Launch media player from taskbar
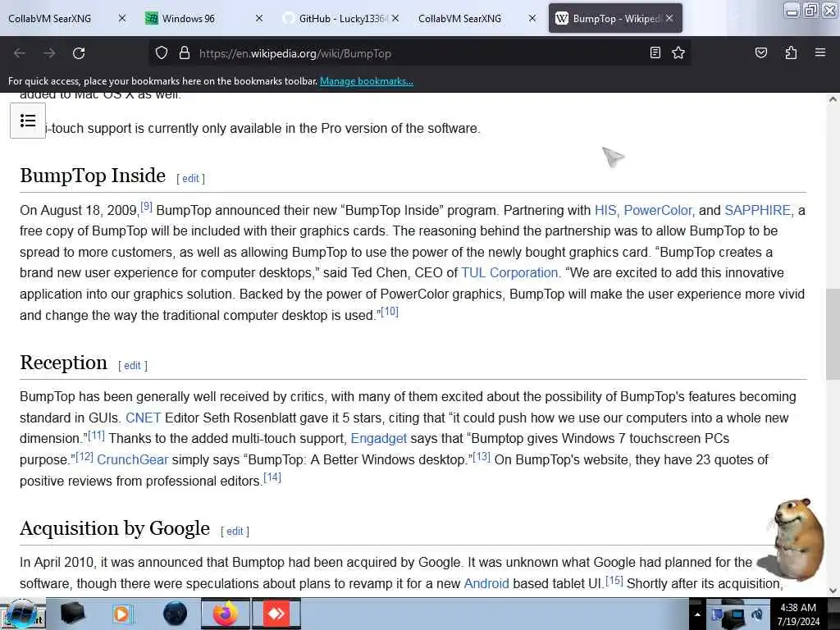This screenshot has height=630, width=840. 122,614
